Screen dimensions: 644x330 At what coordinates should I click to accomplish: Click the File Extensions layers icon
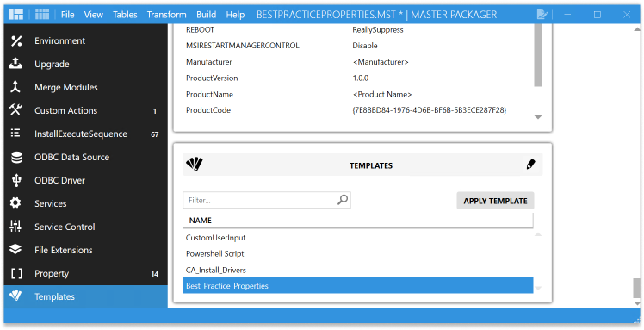point(15,250)
